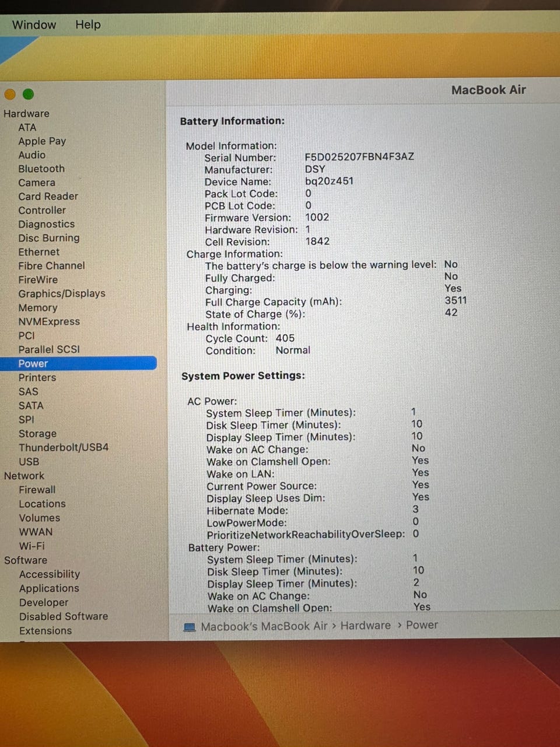This screenshot has width=560, height=747.
Task: Click Cell Revision value 1842
Action: tap(317, 241)
